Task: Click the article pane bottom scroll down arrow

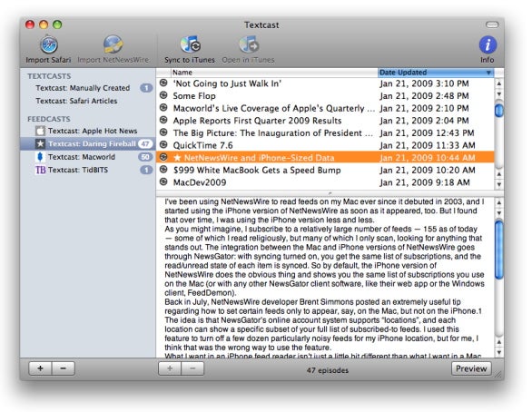Action: click(x=499, y=352)
